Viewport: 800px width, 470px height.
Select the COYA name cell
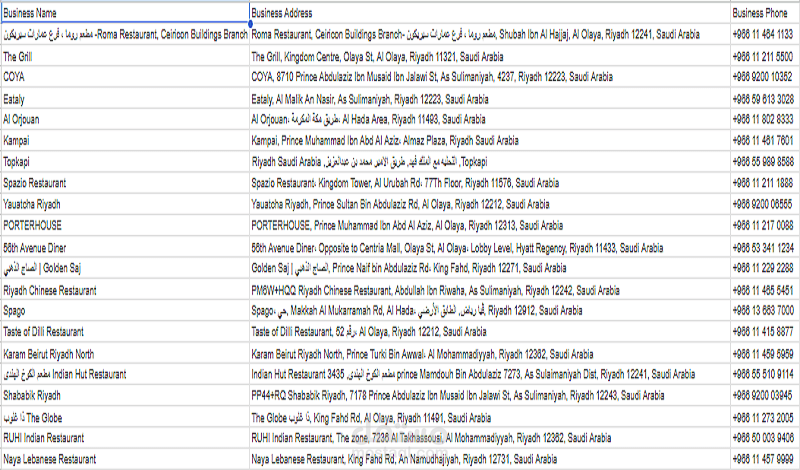point(125,77)
